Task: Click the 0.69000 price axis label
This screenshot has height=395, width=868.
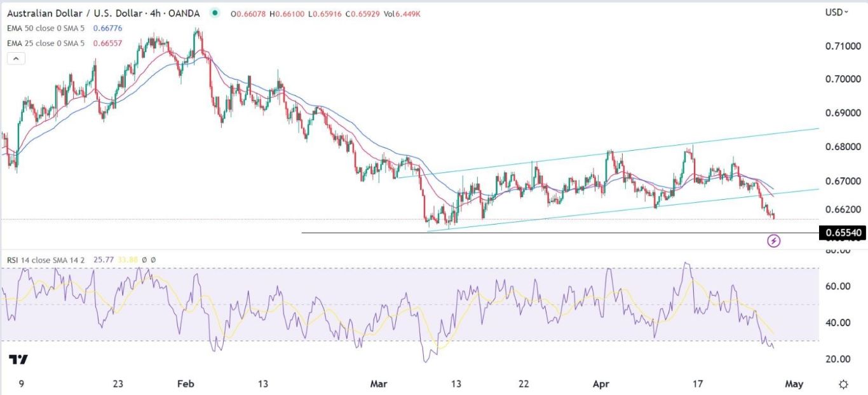Action: (843, 113)
